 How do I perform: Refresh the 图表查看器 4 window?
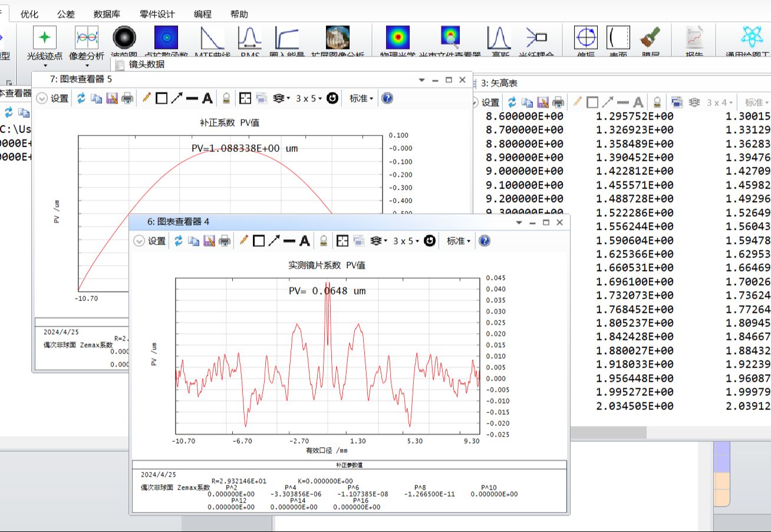pyautogui.click(x=178, y=241)
